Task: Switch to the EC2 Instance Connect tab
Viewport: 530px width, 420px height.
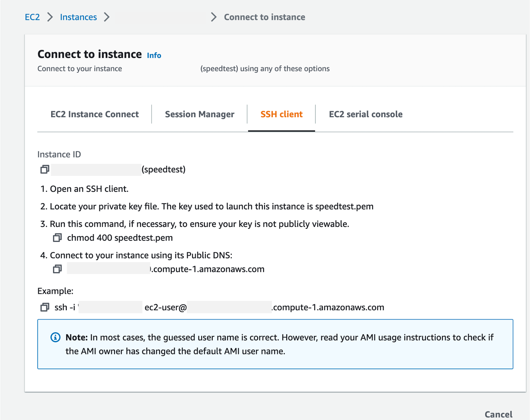Action: pos(94,114)
